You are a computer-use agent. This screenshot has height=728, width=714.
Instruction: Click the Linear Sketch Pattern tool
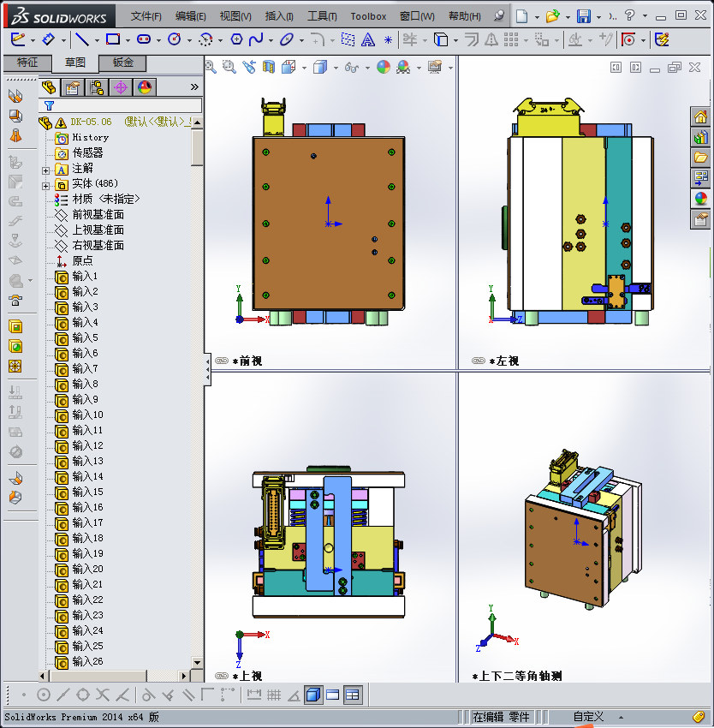pyautogui.click(x=510, y=40)
